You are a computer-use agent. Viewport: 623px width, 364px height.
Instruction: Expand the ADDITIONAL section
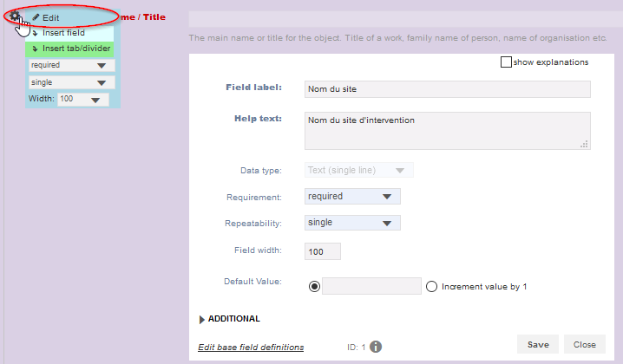point(230,319)
